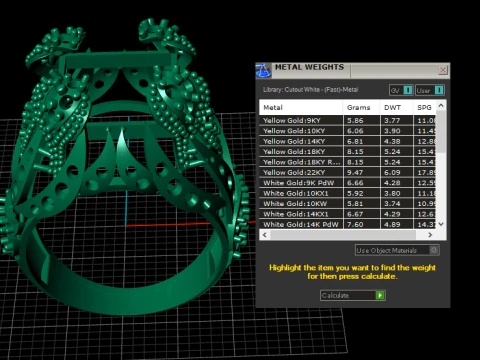Select the White Gold:10KW row
480x360 pixels.
pos(347,203)
